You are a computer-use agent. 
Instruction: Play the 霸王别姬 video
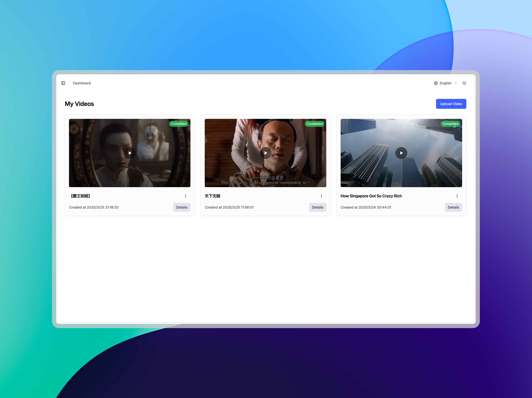point(130,153)
